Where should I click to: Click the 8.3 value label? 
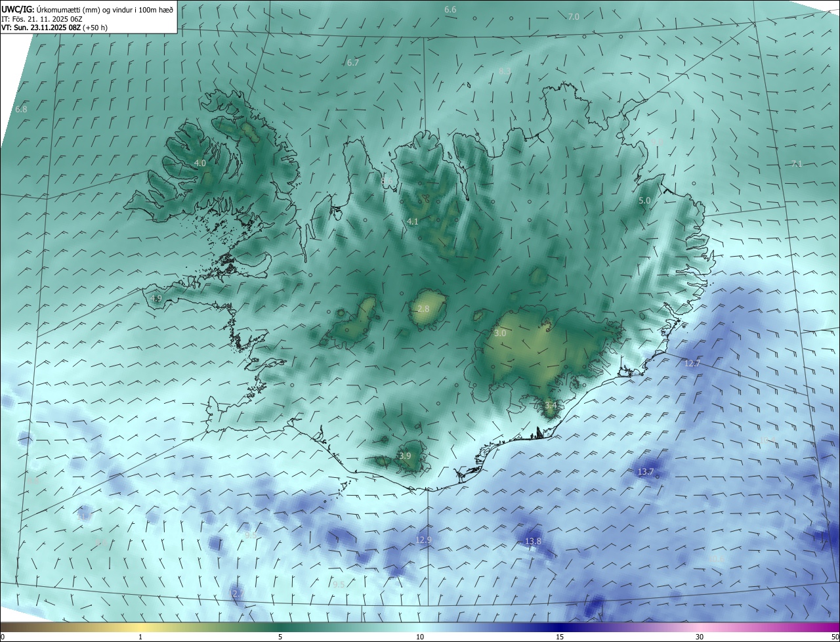505,71
